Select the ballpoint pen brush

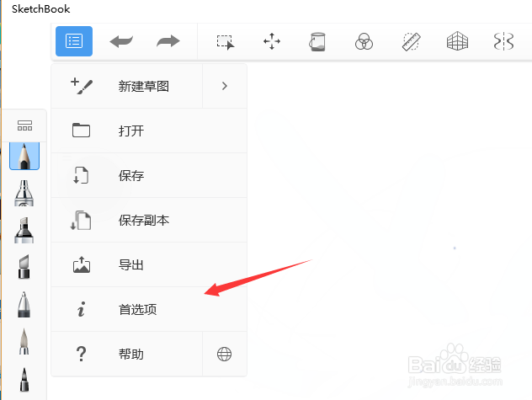tap(24, 304)
